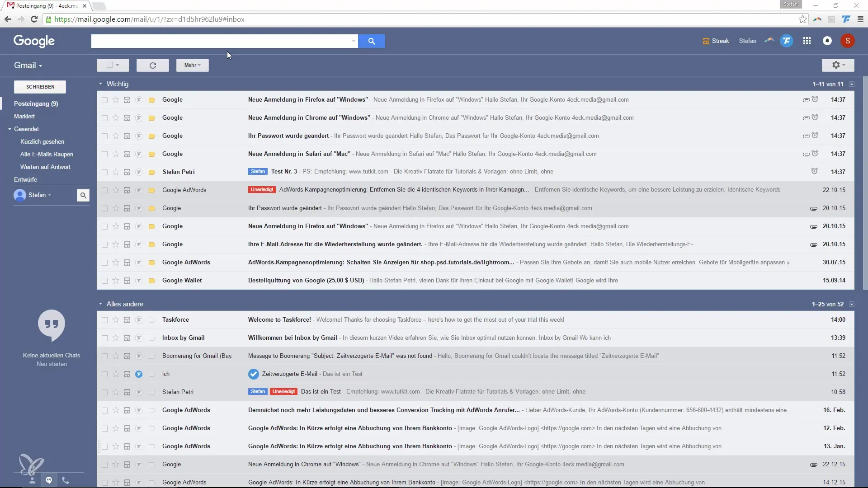This screenshot has height=488, width=868.
Task: Open the Gmail product dropdown
Action: point(28,66)
